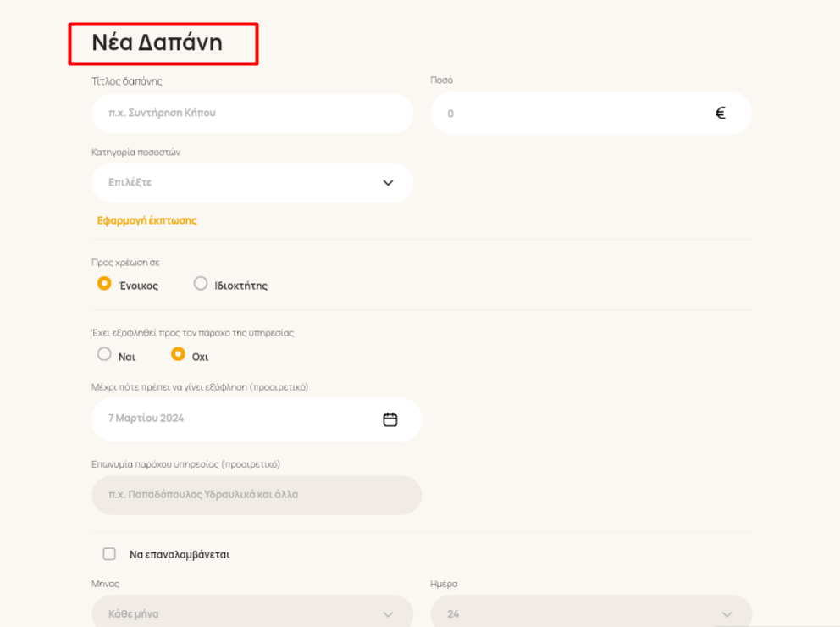Enable the Να επαναλαμβάνεται checkbox
840x627 pixels.
coord(109,553)
